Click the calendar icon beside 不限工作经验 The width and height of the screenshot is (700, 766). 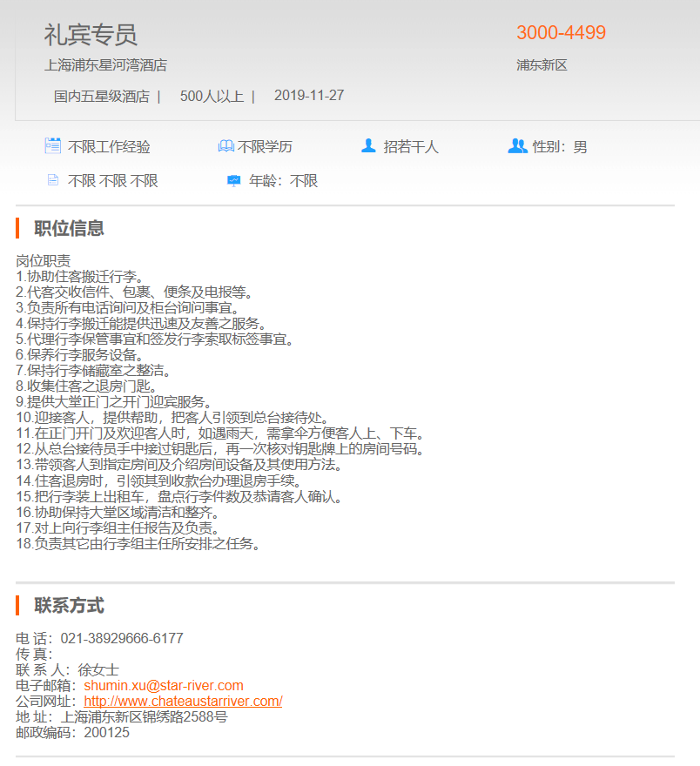52,146
